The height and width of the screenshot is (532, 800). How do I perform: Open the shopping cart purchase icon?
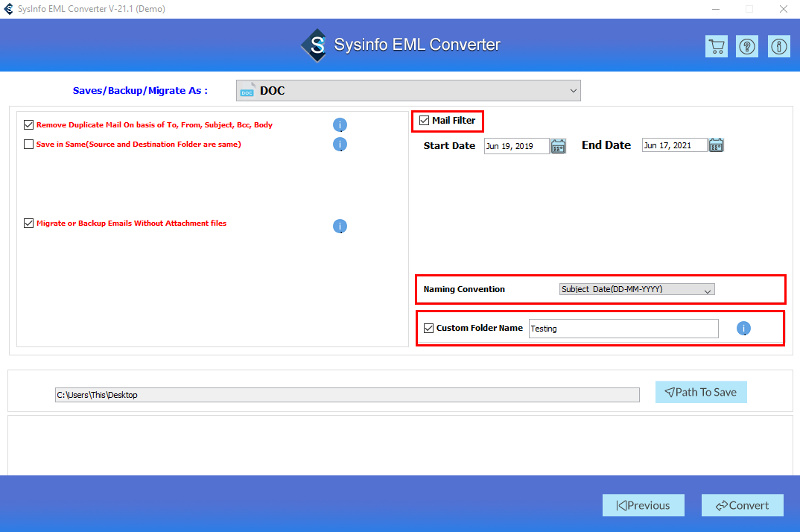(x=716, y=45)
